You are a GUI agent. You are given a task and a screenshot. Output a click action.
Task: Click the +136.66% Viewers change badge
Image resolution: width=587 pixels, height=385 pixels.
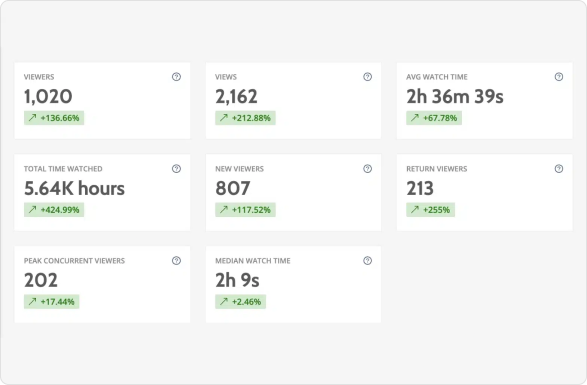click(54, 118)
